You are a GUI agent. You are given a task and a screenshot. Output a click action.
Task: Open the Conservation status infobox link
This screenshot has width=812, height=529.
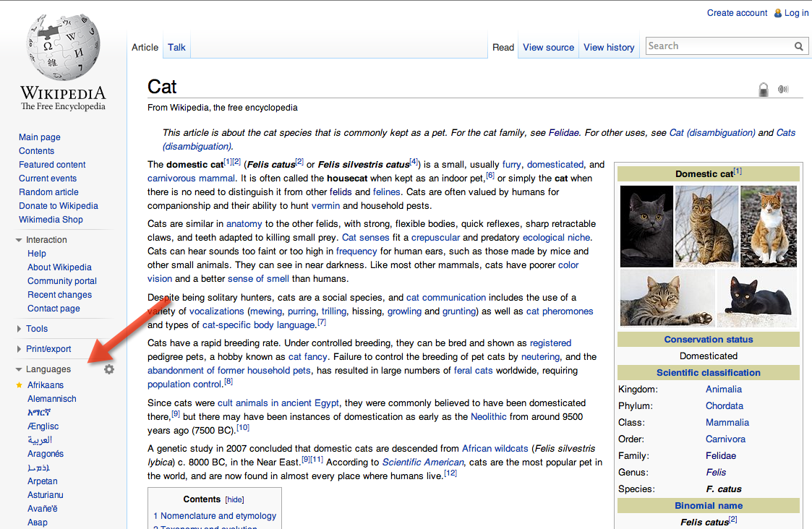point(709,340)
